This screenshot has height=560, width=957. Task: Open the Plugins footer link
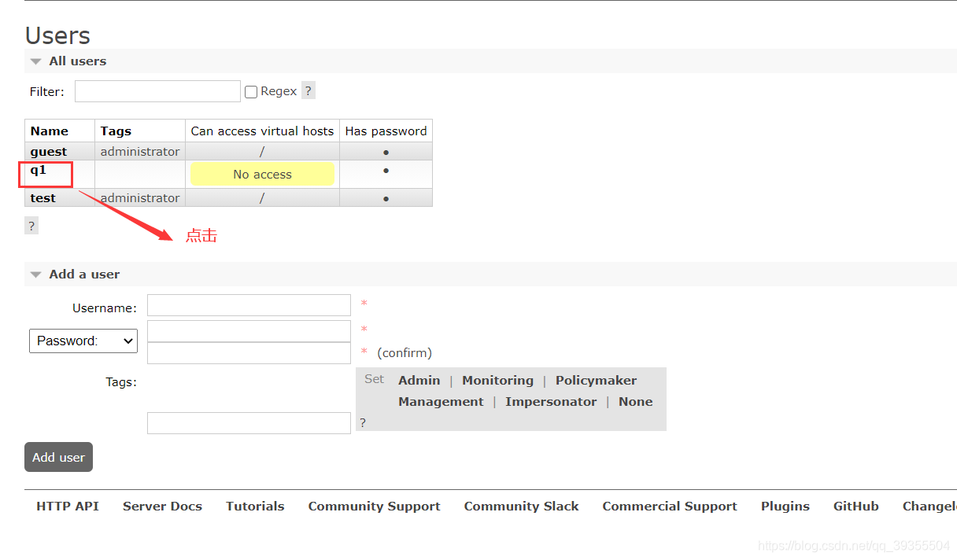pyautogui.click(x=785, y=507)
